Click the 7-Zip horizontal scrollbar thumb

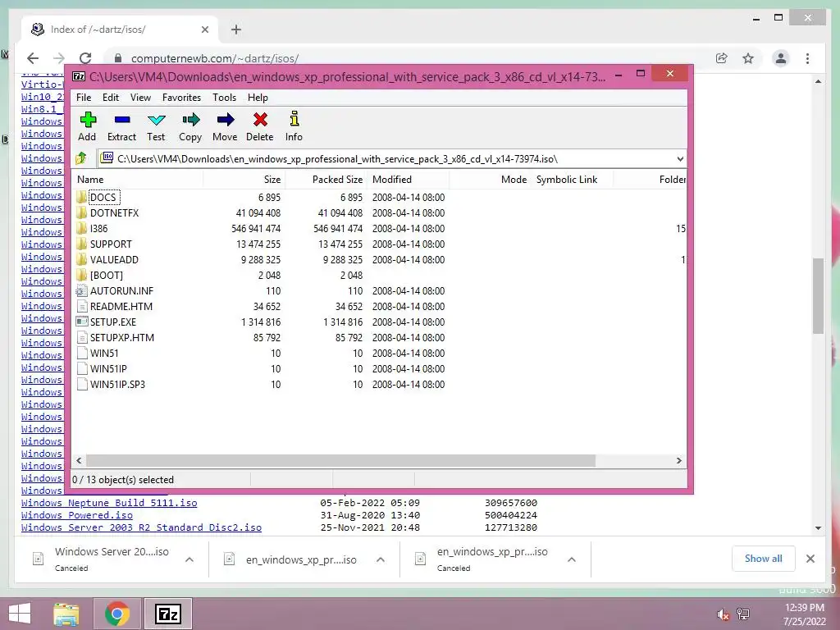340,461
